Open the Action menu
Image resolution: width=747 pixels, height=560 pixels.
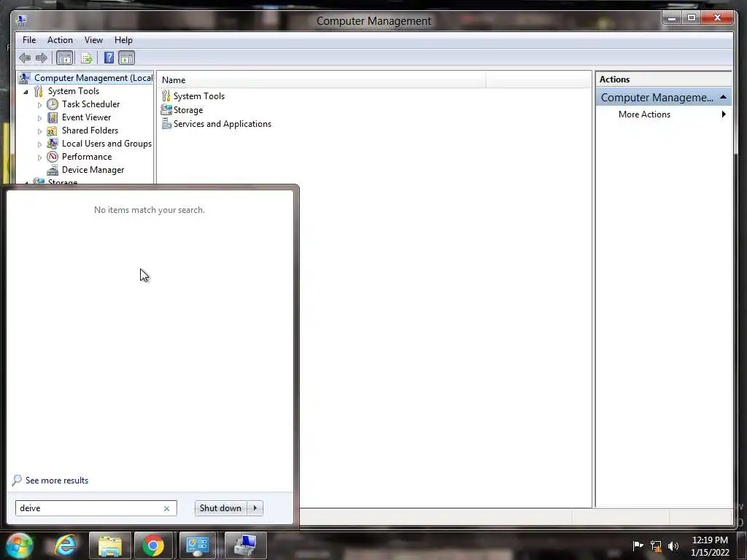pyautogui.click(x=60, y=40)
